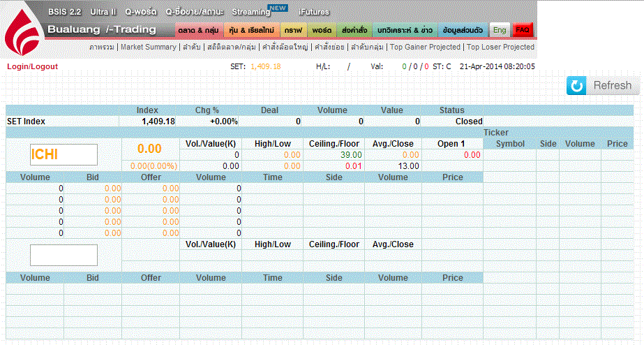Open BSIS 2.2 menu

[64, 11]
